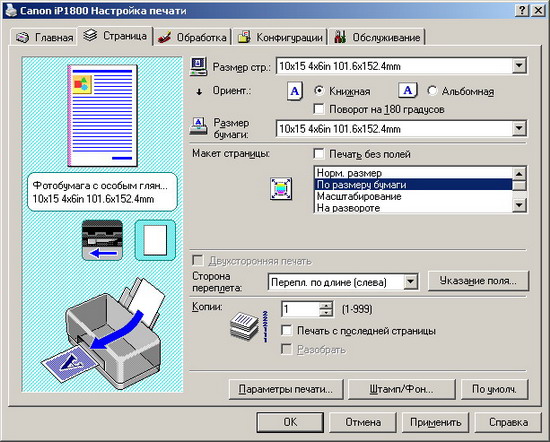The height and width of the screenshot is (442, 550).
Task: Click the Отмена button
Action: coord(363,422)
